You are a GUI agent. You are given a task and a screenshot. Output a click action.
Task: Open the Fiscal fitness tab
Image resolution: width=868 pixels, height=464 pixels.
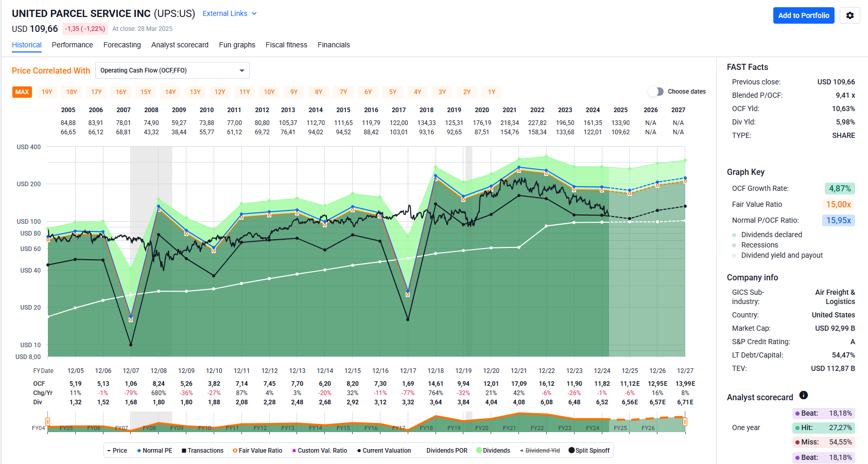coord(286,45)
